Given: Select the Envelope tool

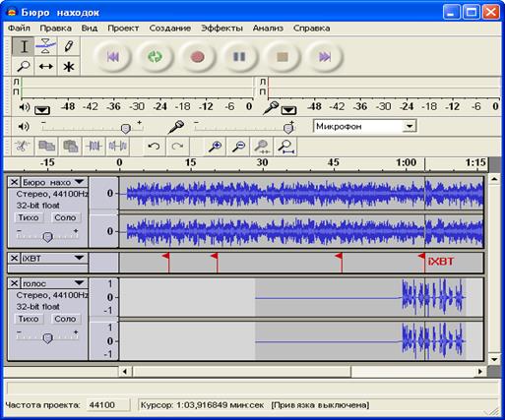Looking at the screenshot, I should (x=46, y=46).
